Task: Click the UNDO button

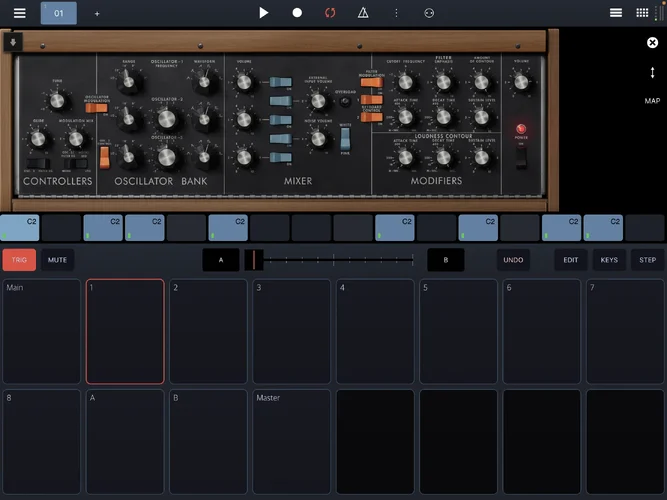Action: pyautogui.click(x=513, y=260)
